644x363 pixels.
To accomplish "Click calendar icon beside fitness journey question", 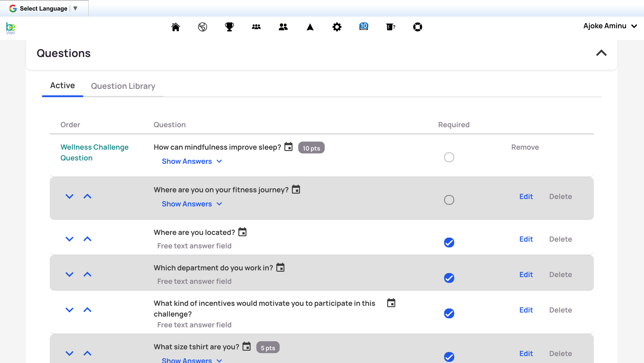I will (296, 189).
